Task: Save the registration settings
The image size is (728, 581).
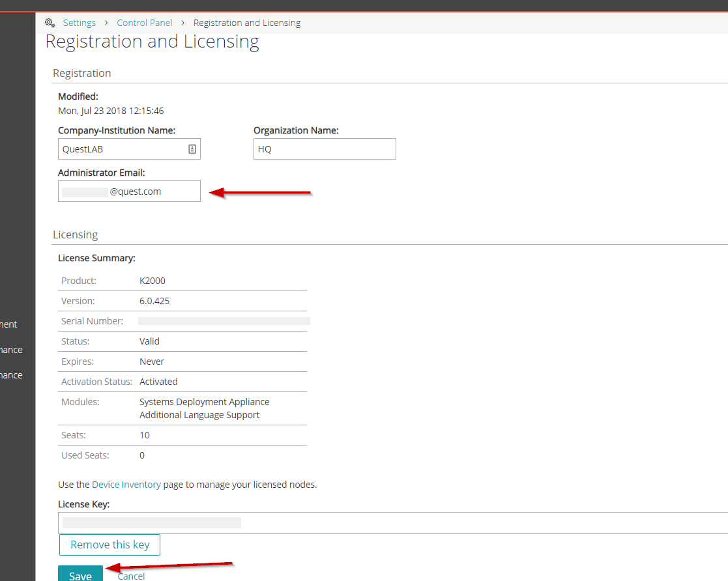Action: click(80, 574)
